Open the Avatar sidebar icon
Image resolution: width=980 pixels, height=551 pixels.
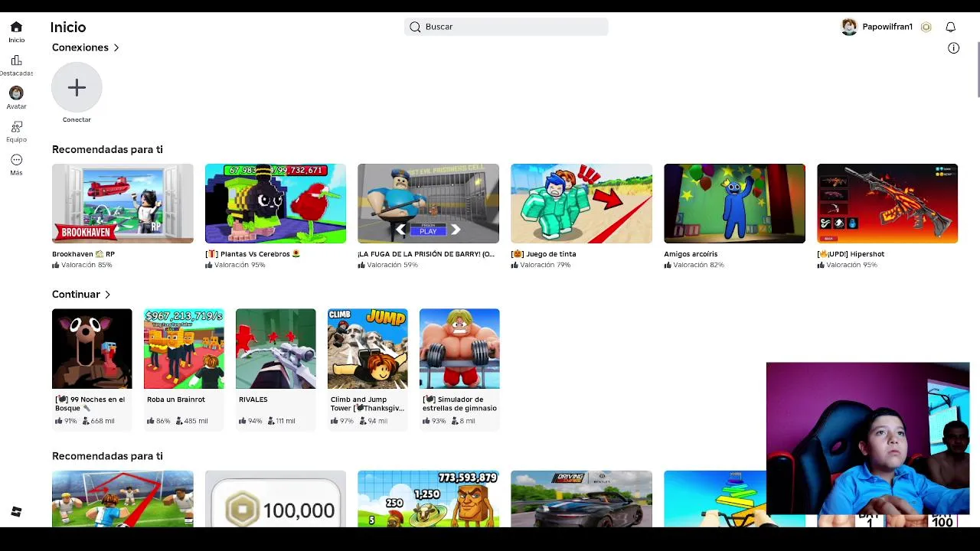(x=16, y=93)
